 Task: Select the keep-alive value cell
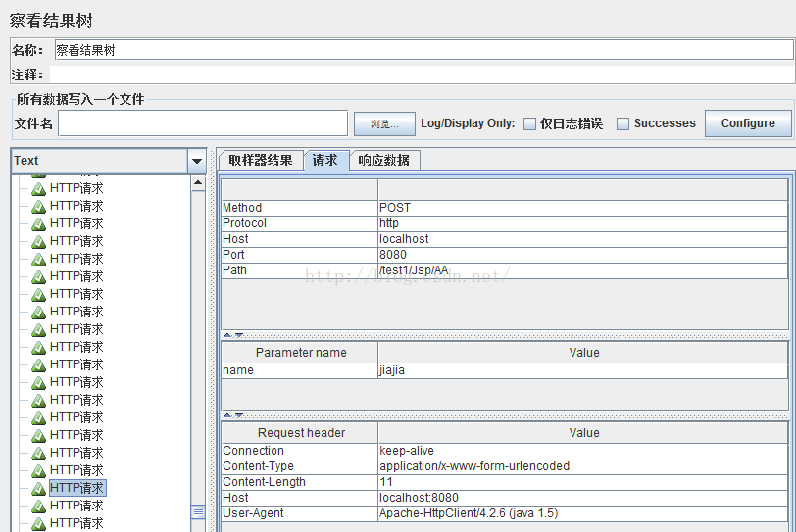pyautogui.click(x=582, y=451)
